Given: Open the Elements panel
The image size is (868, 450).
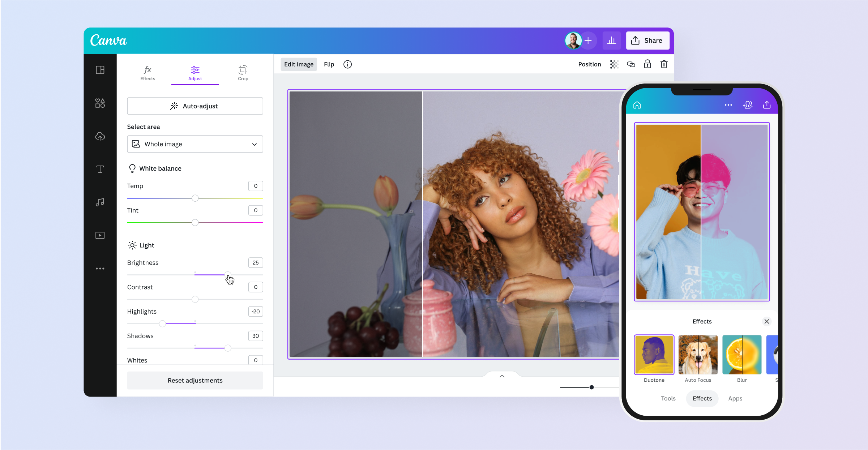Looking at the screenshot, I should click(x=100, y=103).
